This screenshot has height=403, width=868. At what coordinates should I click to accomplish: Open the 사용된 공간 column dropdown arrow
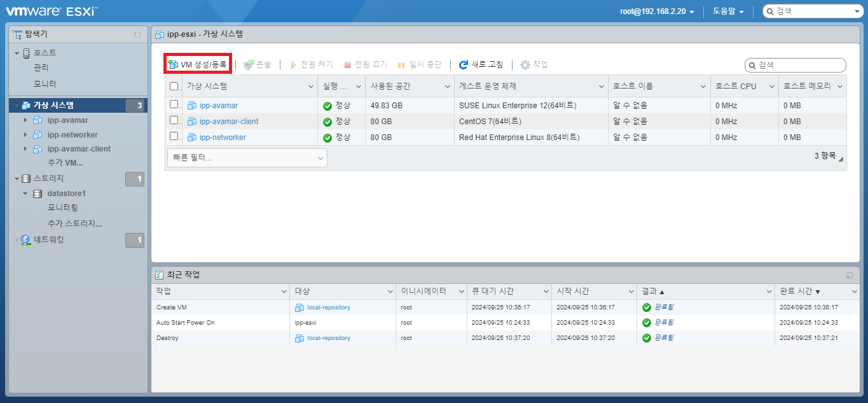click(448, 87)
